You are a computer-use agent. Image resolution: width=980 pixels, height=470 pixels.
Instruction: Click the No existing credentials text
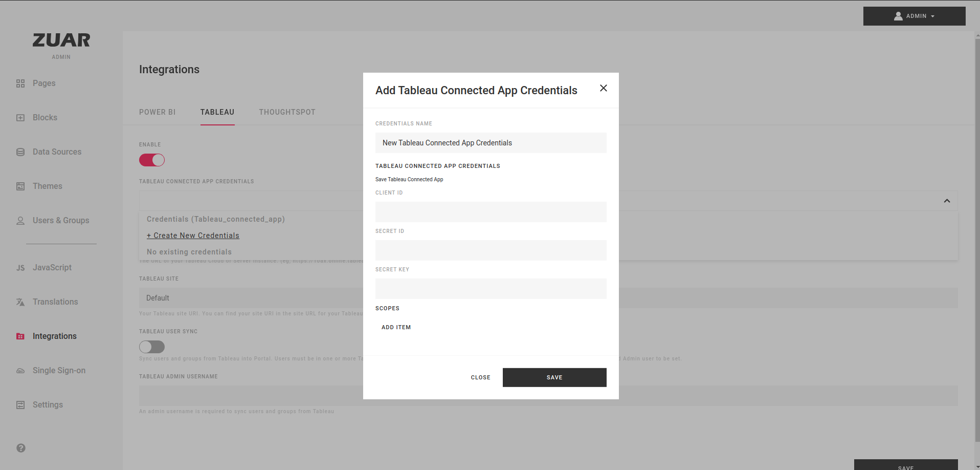[189, 252]
